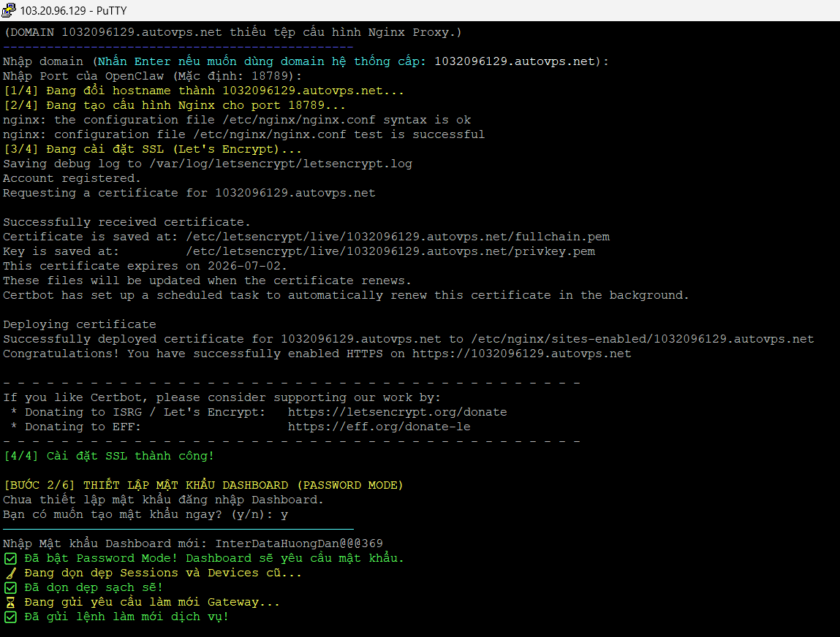Click the checkmark emoji before 'Đã dọn dẹp sạch sẽ'
The width and height of the screenshot is (840, 637).
pos(10,588)
